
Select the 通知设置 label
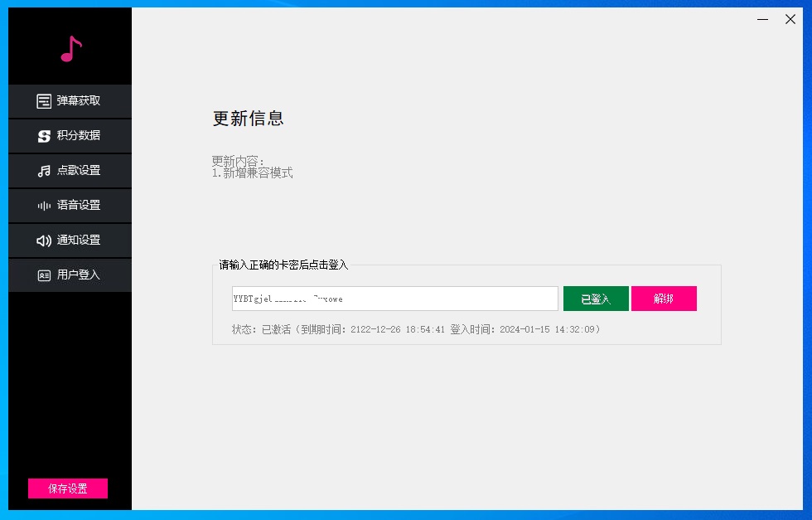[x=79, y=241]
